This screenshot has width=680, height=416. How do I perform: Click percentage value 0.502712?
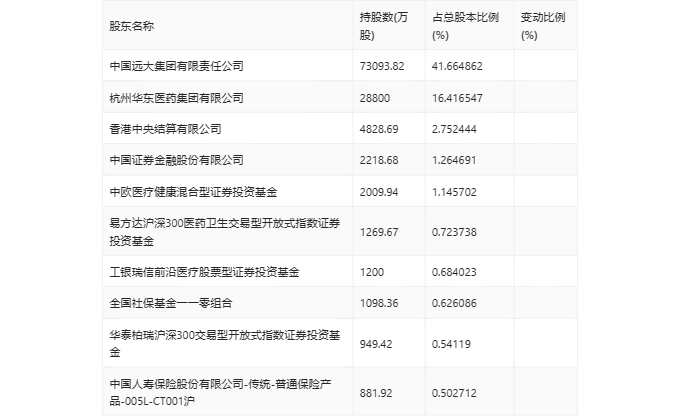(x=454, y=393)
